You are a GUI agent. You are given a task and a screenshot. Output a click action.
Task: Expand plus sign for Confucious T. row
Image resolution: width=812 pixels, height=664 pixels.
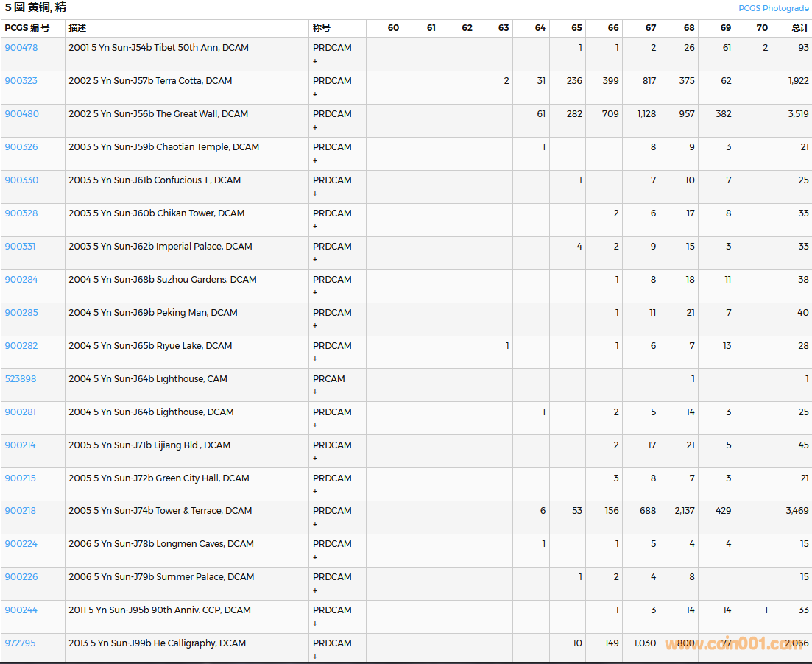(315, 194)
